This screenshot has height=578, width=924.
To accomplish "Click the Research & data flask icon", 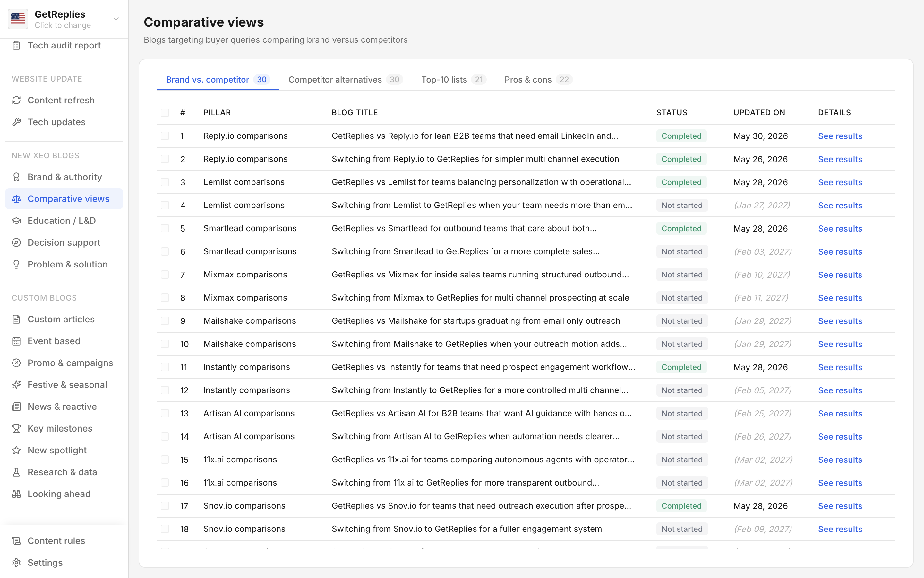I will 16,472.
